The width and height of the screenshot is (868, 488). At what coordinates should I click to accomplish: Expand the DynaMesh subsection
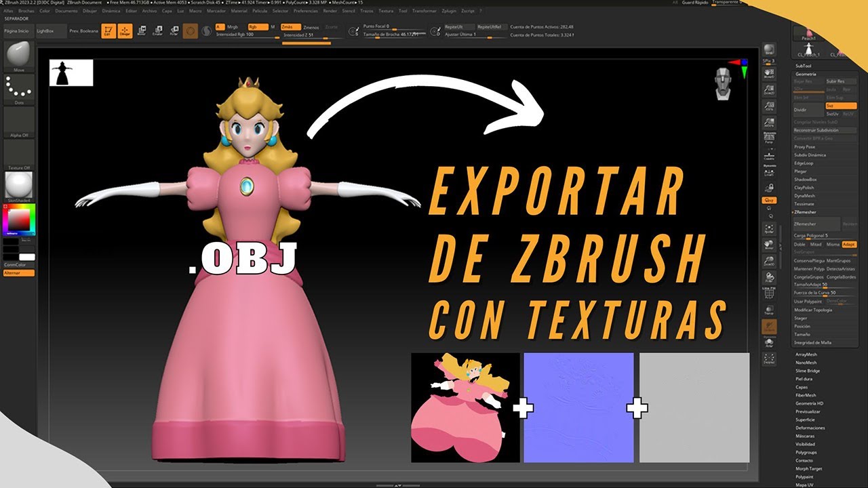805,195
